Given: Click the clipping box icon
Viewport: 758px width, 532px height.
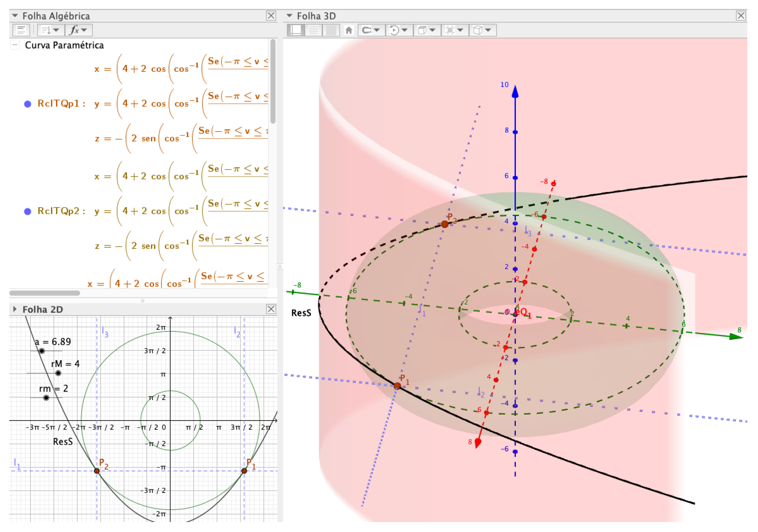Looking at the screenshot, I should click(x=450, y=30).
